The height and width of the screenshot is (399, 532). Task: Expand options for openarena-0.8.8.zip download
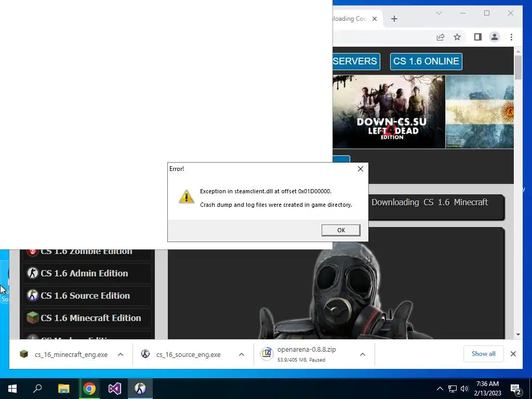click(362, 354)
